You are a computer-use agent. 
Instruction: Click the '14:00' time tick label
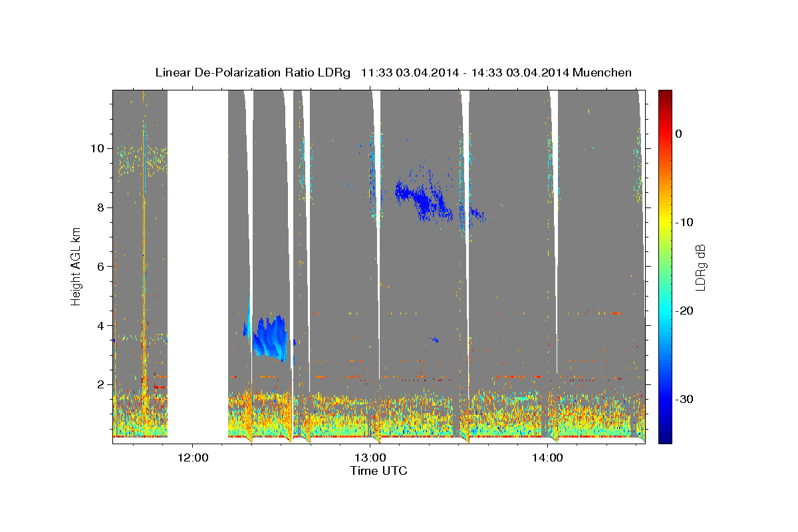(x=547, y=458)
